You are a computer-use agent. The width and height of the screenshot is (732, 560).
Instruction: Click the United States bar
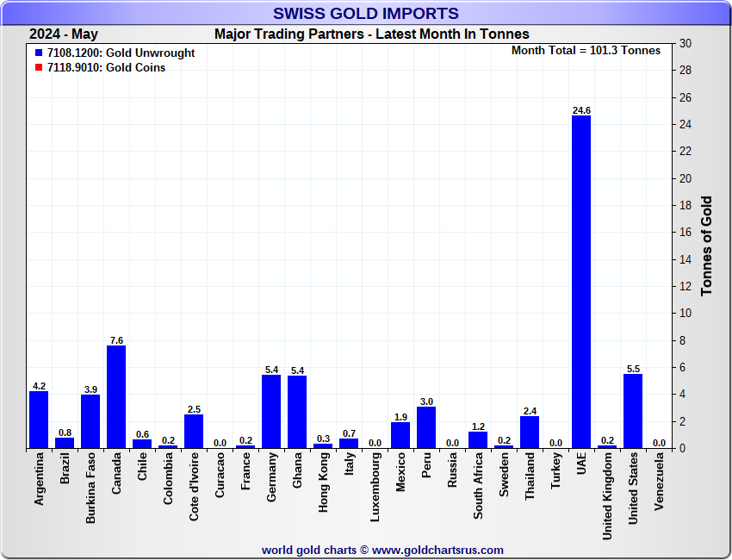point(633,411)
